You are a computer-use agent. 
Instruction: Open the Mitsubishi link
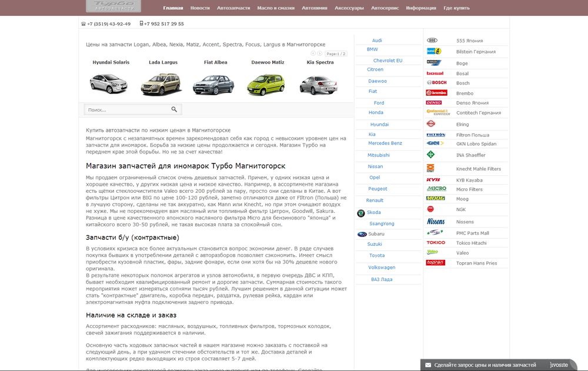[378, 155]
